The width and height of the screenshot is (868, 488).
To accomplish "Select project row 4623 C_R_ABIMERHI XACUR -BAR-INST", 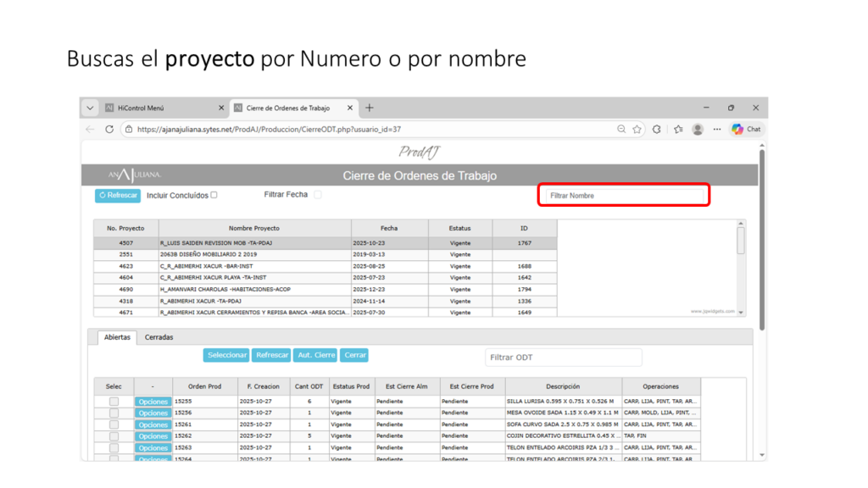I will 254,266.
